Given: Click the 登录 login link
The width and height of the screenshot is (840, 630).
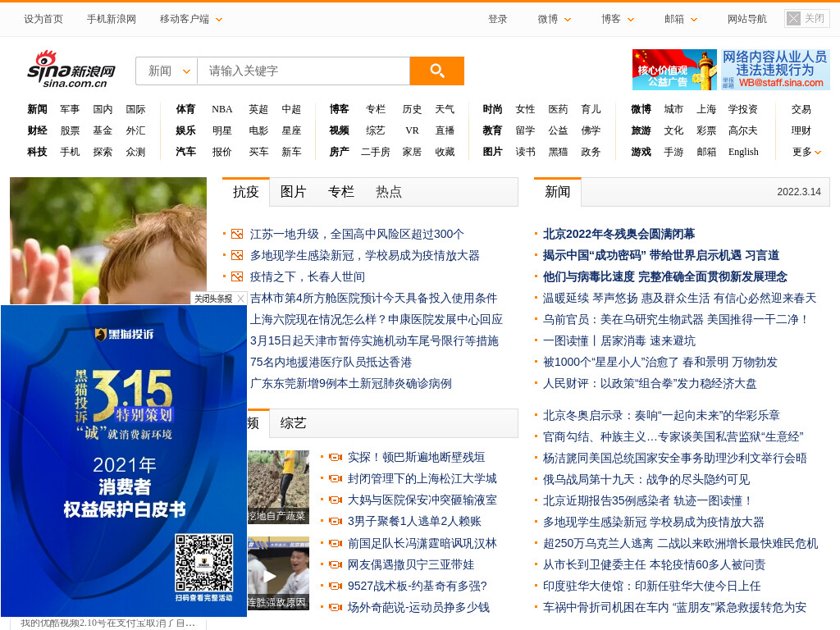Looking at the screenshot, I should click(x=497, y=20).
